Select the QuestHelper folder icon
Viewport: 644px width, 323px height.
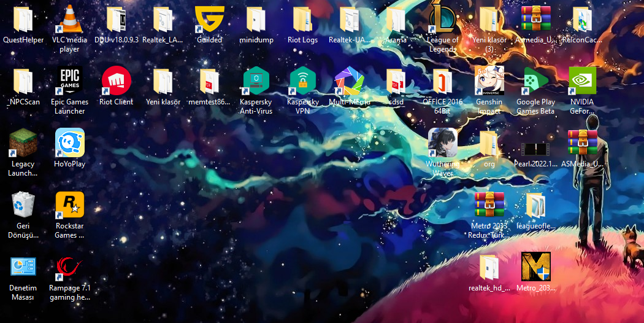click(23, 19)
